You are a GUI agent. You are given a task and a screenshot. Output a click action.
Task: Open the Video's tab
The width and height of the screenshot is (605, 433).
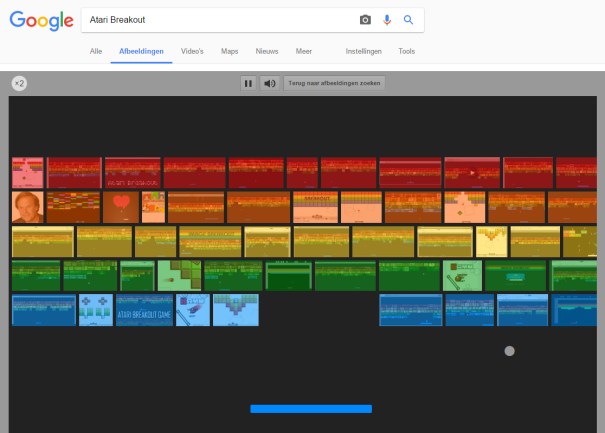pyautogui.click(x=192, y=51)
